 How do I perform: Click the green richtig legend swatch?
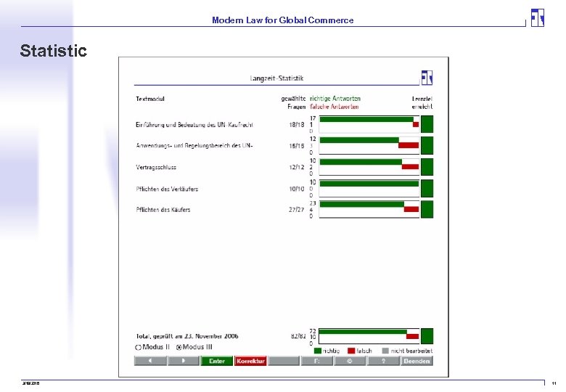click(x=318, y=351)
